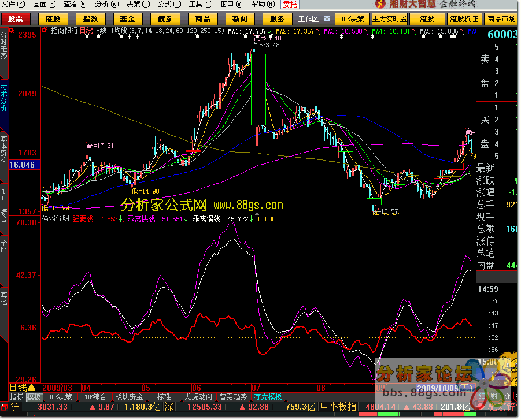Open the 工具(T) menu
Image resolution: width=521 pixels, height=420 pixels.
[x=201, y=4]
